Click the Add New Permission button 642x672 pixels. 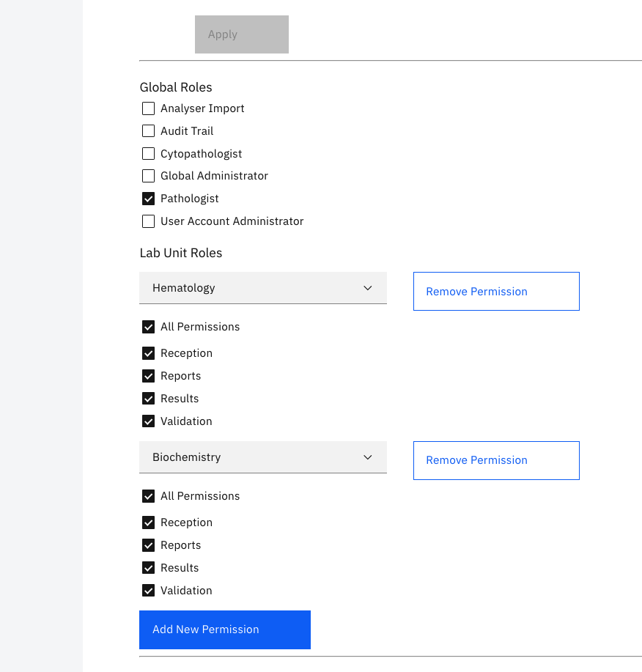[224, 629]
